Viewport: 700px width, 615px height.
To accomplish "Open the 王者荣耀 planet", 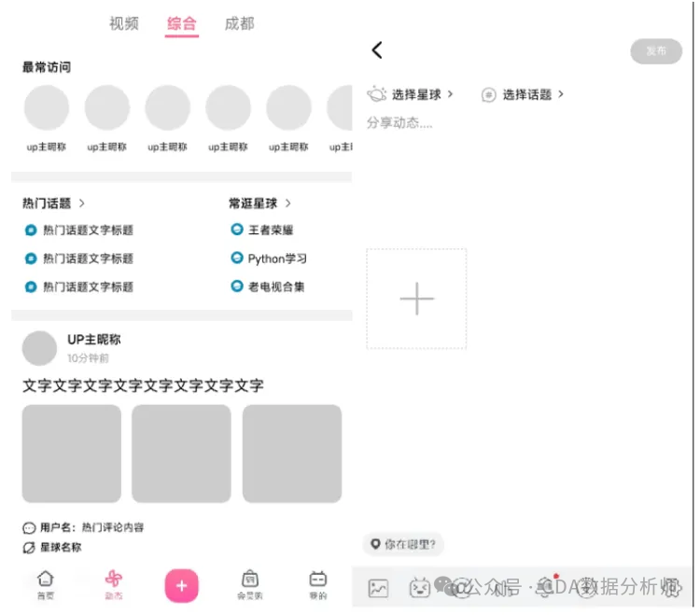I will point(271,230).
